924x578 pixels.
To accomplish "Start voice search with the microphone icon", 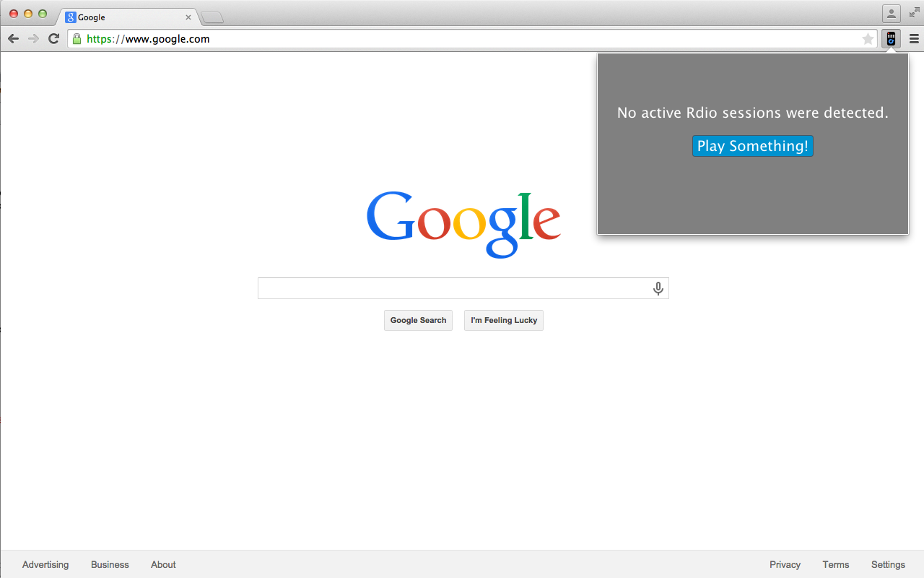I will 658,288.
